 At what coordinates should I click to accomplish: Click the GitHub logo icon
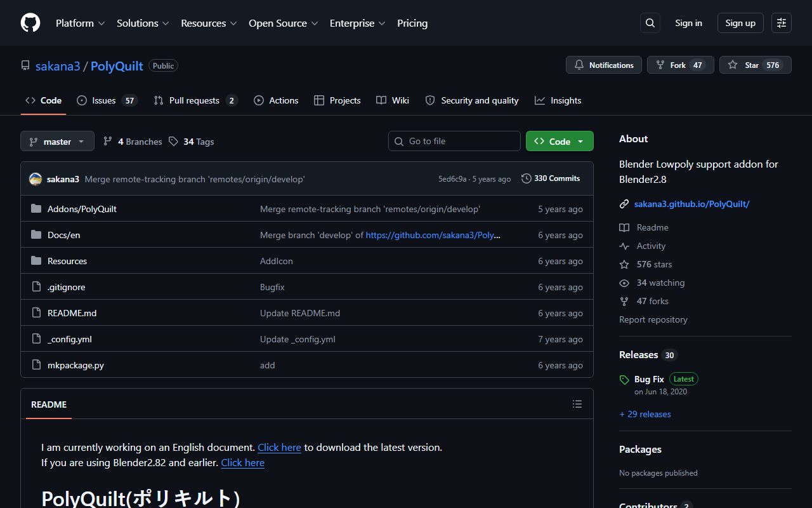[30, 23]
